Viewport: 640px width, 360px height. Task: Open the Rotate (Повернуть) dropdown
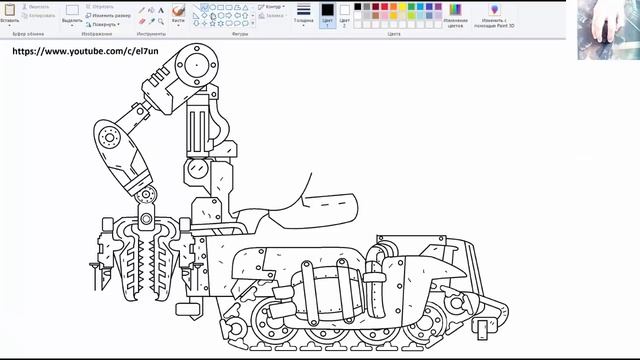tap(103, 24)
